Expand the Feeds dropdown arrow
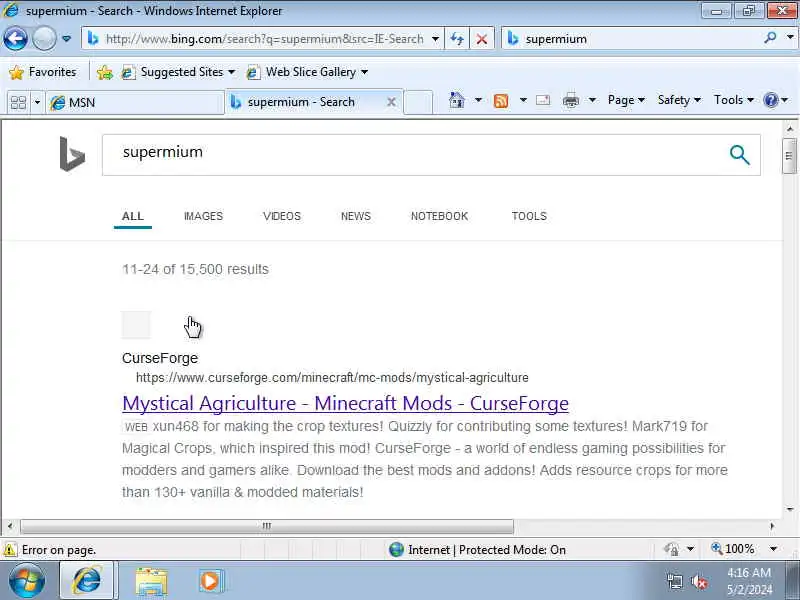The width and height of the screenshot is (800, 600). click(x=523, y=101)
